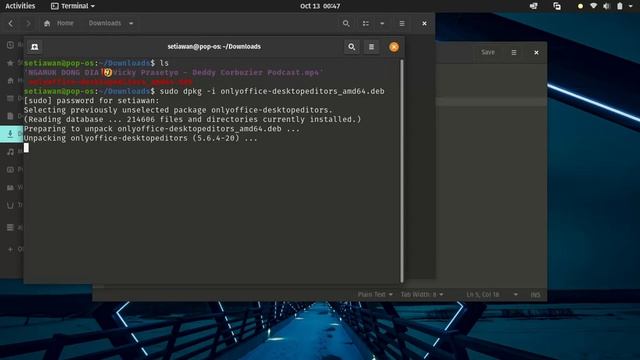Viewport: 640px width, 360px height.
Task: Click the Terminal title 'setiawan@pop-os: ~/Downloads'
Action: 214,47
